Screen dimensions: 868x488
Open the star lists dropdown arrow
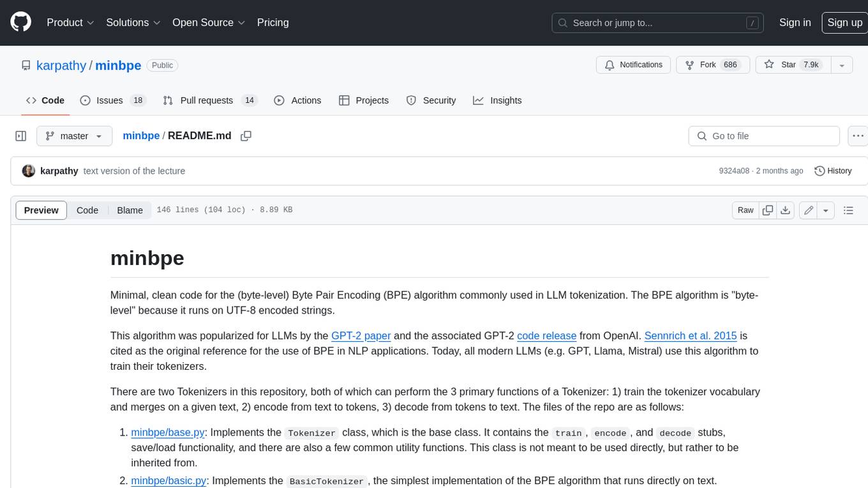[x=842, y=65]
